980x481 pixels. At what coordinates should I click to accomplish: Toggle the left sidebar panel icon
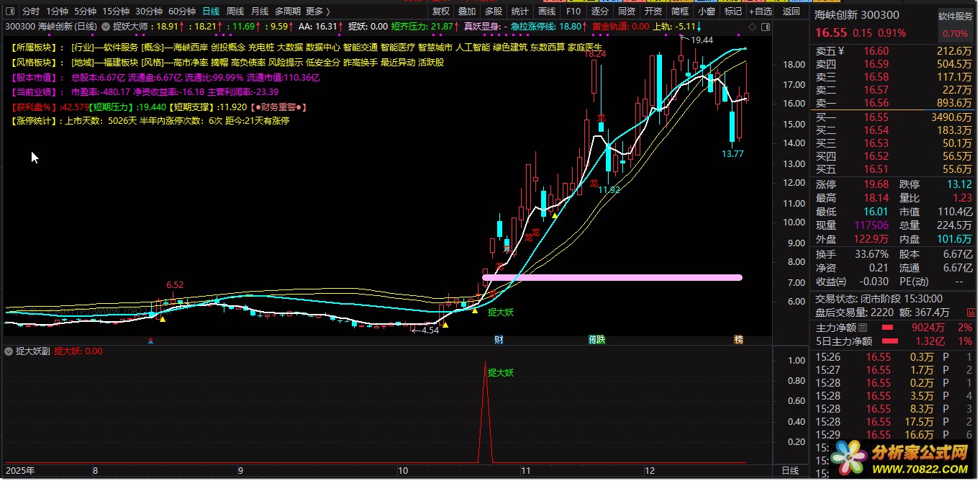pos(10,12)
